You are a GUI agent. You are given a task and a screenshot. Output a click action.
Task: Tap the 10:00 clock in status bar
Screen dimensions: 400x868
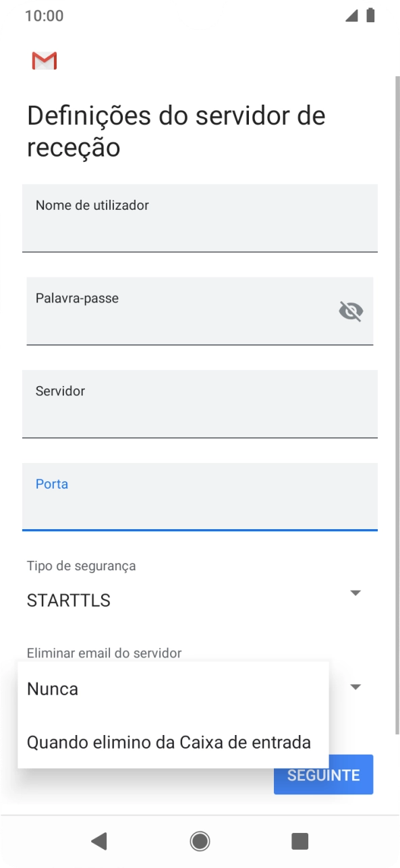pyautogui.click(x=45, y=15)
